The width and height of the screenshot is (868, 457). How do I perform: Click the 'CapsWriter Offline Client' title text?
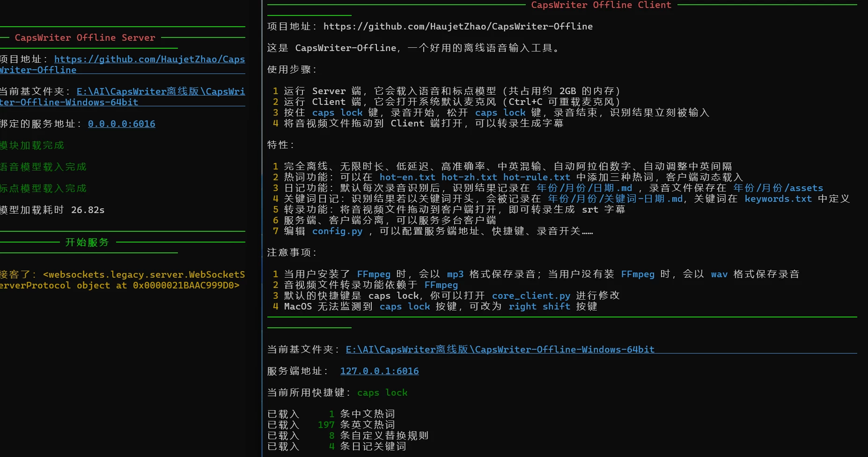point(601,5)
